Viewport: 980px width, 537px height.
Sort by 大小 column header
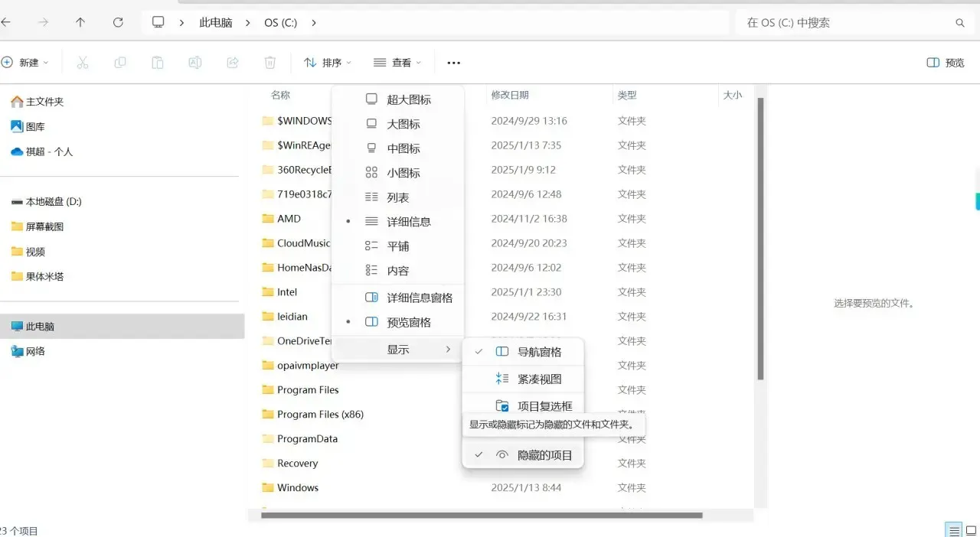tap(732, 95)
